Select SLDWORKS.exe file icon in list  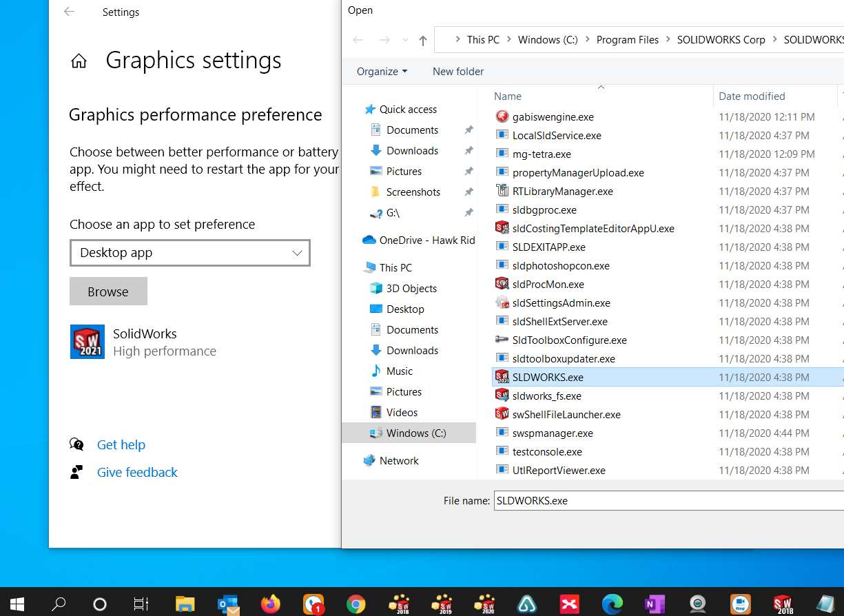[502, 377]
